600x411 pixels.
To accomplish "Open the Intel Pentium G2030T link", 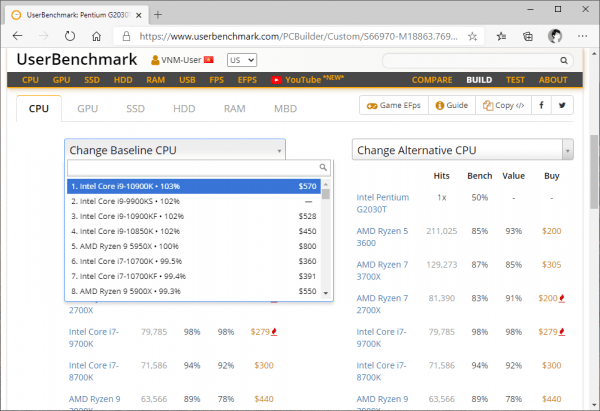I will click(x=383, y=203).
